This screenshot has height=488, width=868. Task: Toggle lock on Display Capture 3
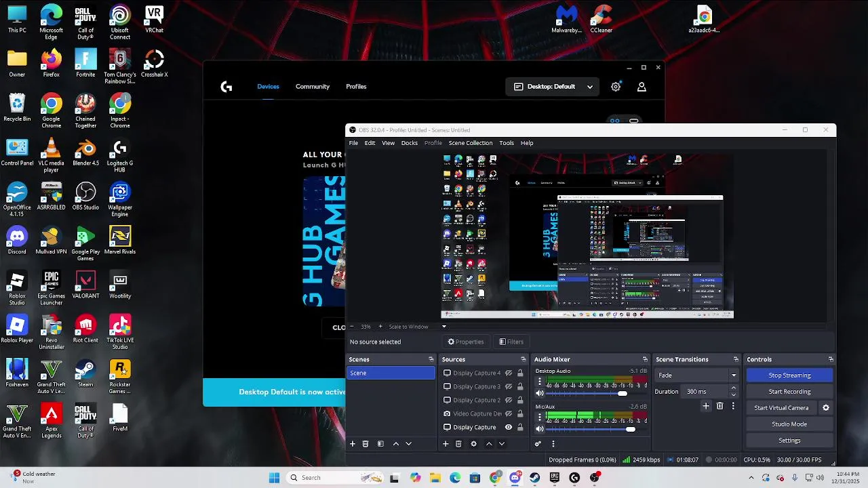coord(520,387)
